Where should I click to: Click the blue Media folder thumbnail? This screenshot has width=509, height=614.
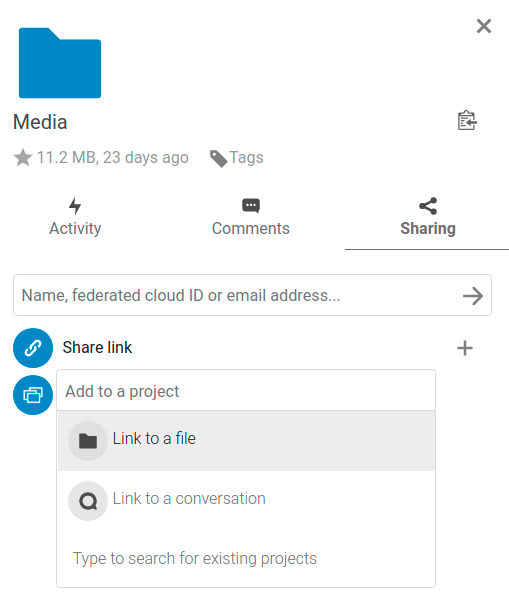point(60,63)
